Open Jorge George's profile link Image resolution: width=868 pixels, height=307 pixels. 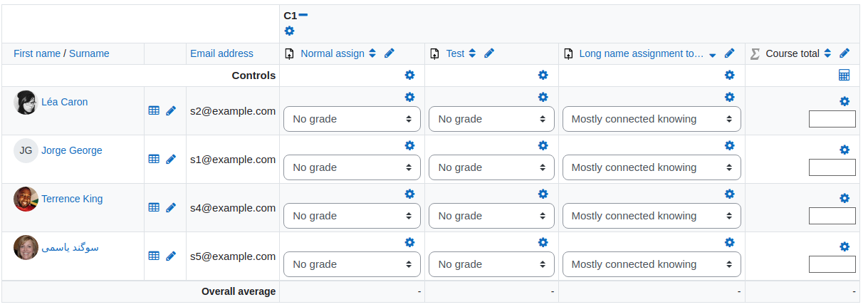(72, 150)
